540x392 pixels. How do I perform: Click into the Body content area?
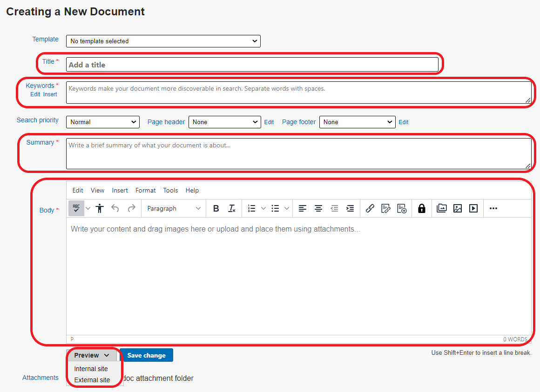click(298, 276)
